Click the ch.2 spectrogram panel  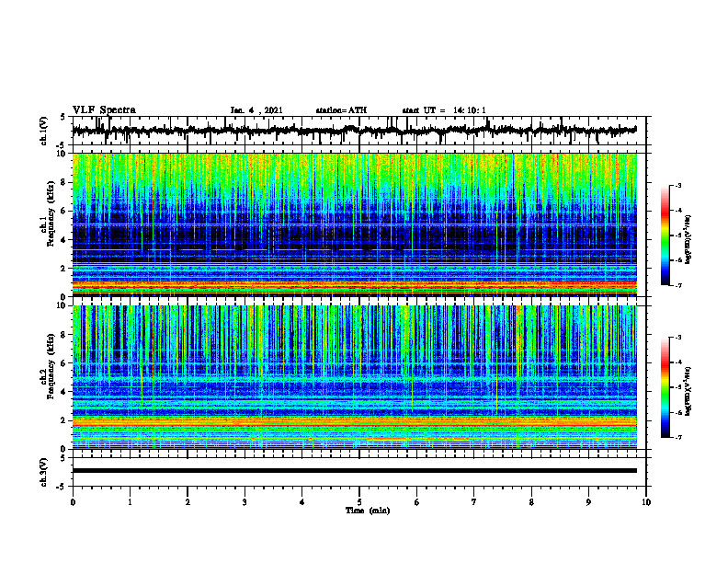coord(354,377)
